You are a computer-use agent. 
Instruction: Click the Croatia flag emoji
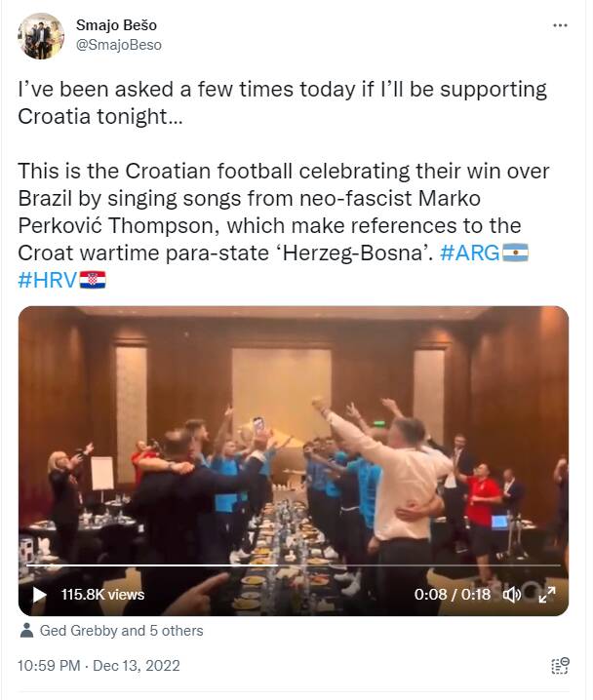tap(93, 281)
